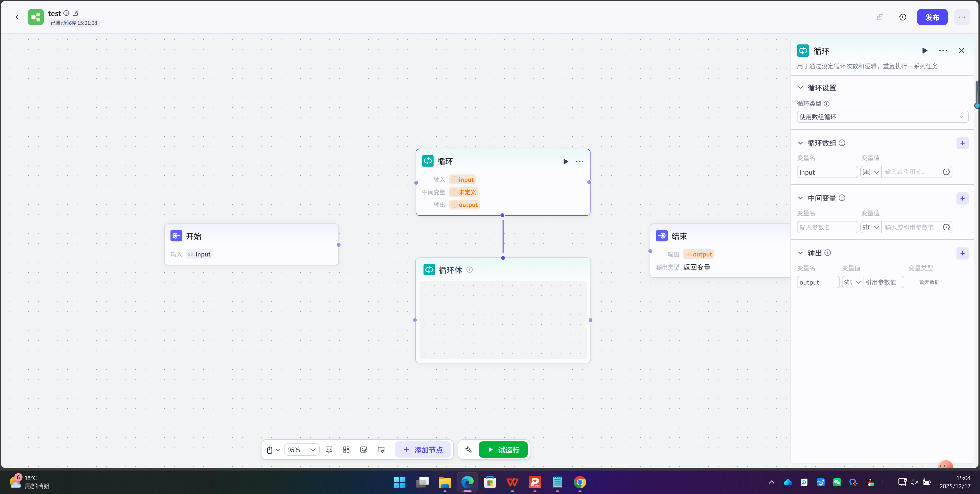Click the edit pencil icon beside test
This screenshot has height=494, width=980.
pyautogui.click(x=75, y=13)
